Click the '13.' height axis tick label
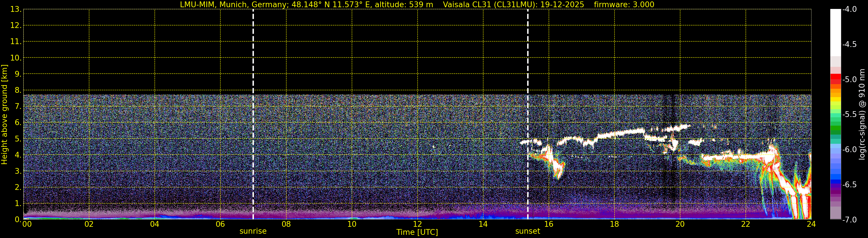The height and width of the screenshot is (238, 868). click(16, 10)
